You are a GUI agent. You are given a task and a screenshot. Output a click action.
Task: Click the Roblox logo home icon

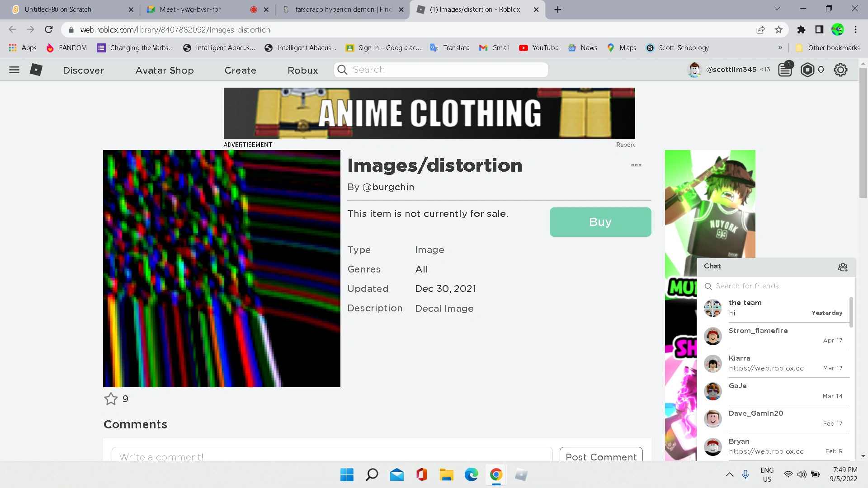tap(36, 70)
